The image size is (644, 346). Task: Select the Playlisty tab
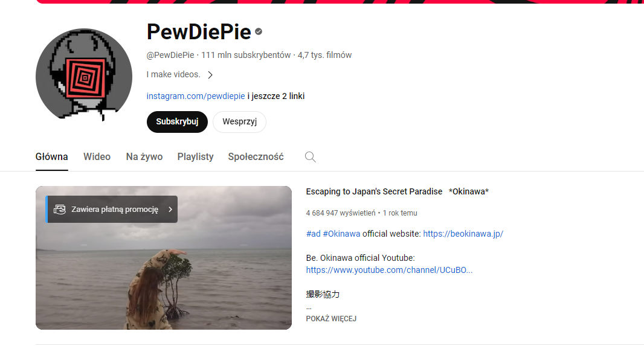(196, 157)
